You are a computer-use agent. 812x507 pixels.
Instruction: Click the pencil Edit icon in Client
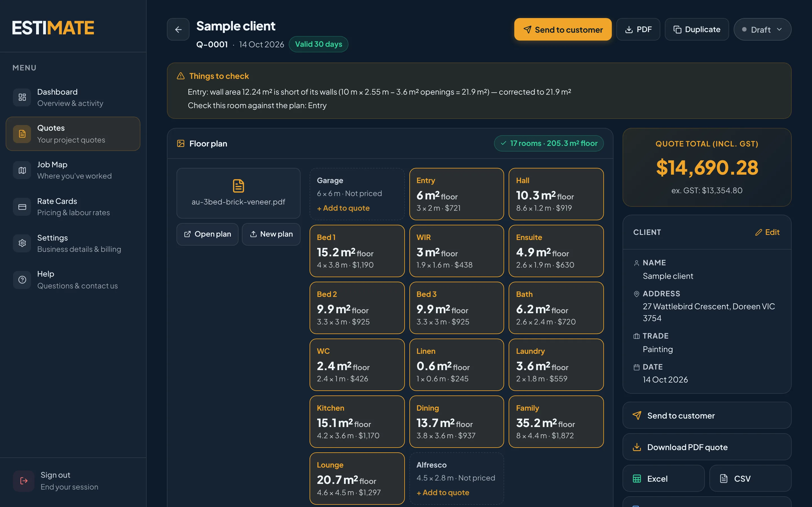pyautogui.click(x=758, y=232)
